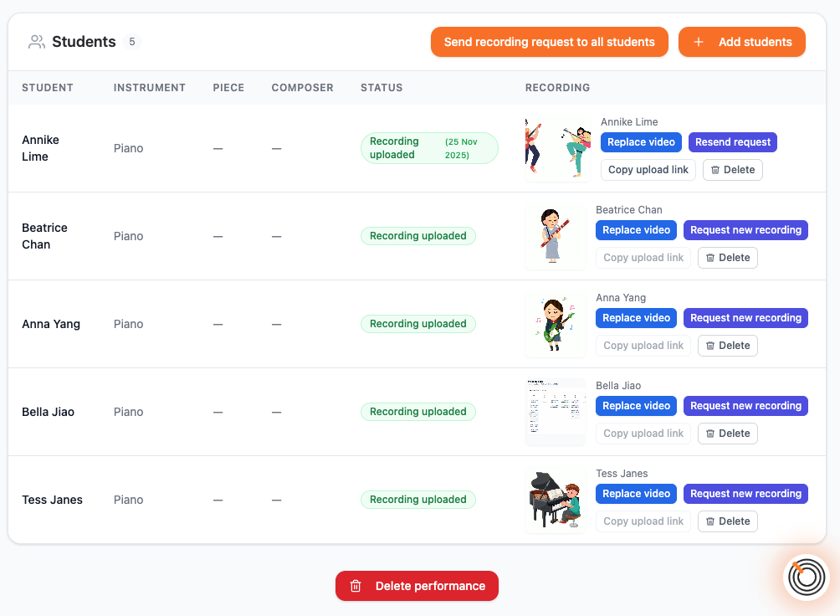Click the Add students button

pyautogui.click(x=742, y=42)
